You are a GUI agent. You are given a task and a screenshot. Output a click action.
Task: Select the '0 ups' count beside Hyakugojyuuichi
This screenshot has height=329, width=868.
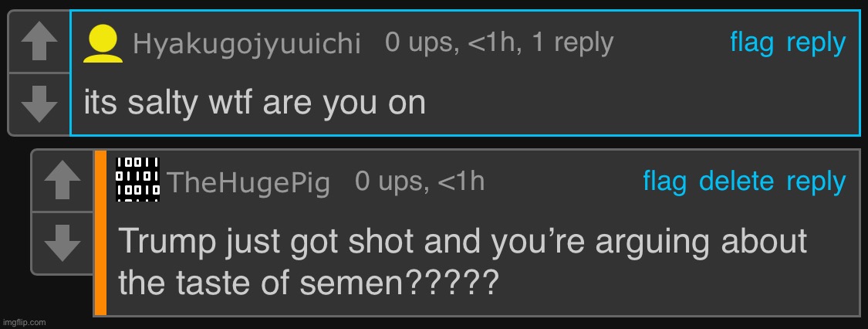pyautogui.click(x=422, y=43)
